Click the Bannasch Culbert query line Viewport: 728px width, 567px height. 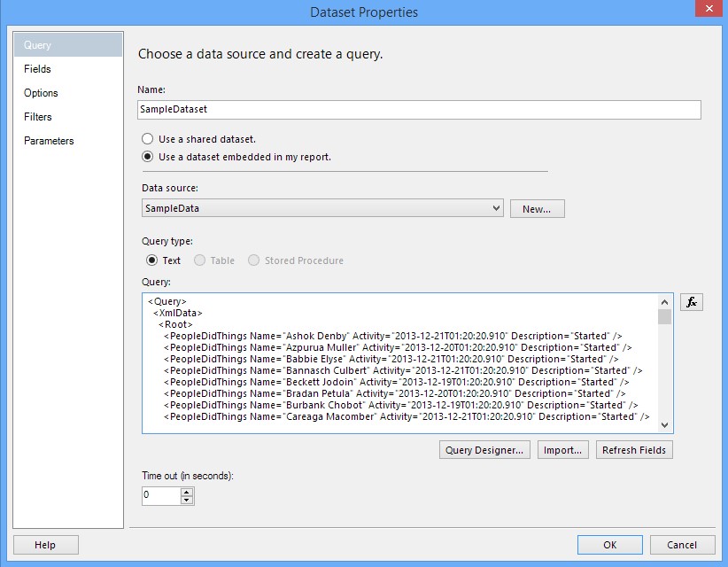point(403,370)
